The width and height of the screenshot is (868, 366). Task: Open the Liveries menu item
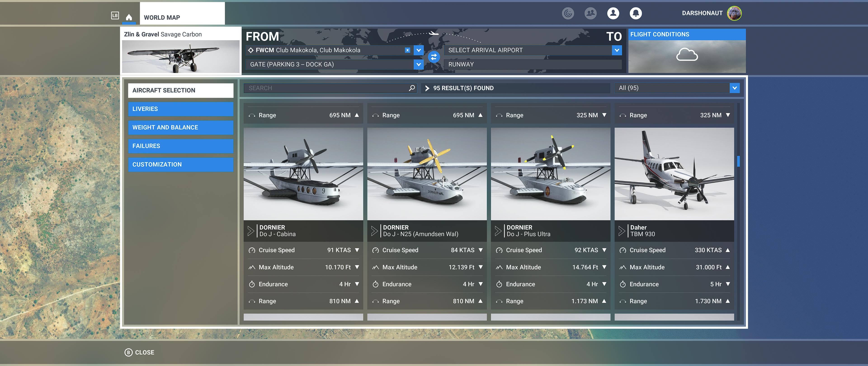(181, 109)
